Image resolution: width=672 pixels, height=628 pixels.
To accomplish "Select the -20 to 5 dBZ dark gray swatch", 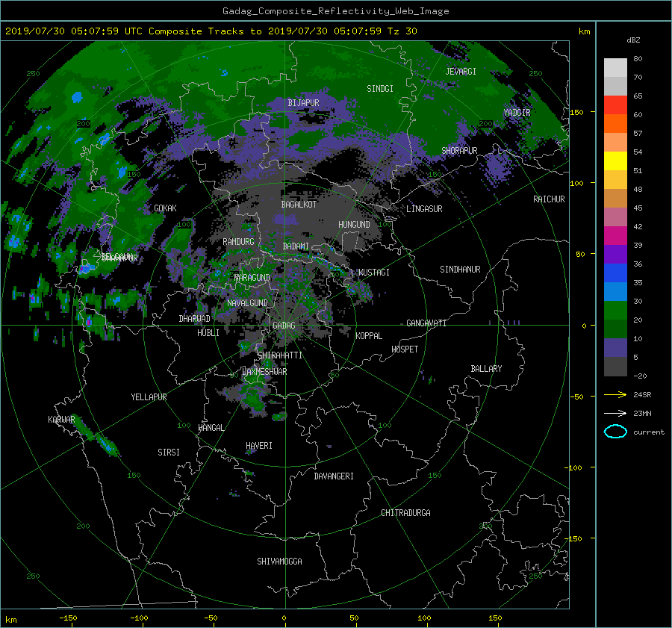I will click(615, 367).
